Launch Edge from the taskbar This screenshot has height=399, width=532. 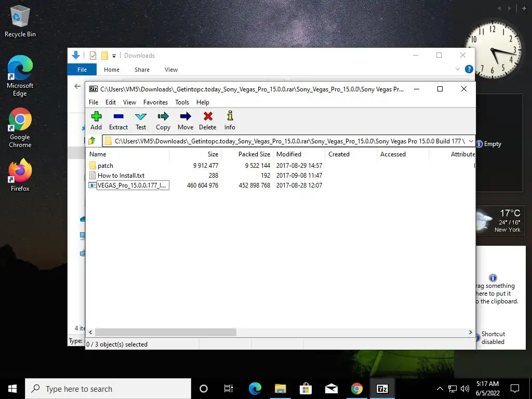coord(255,389)
